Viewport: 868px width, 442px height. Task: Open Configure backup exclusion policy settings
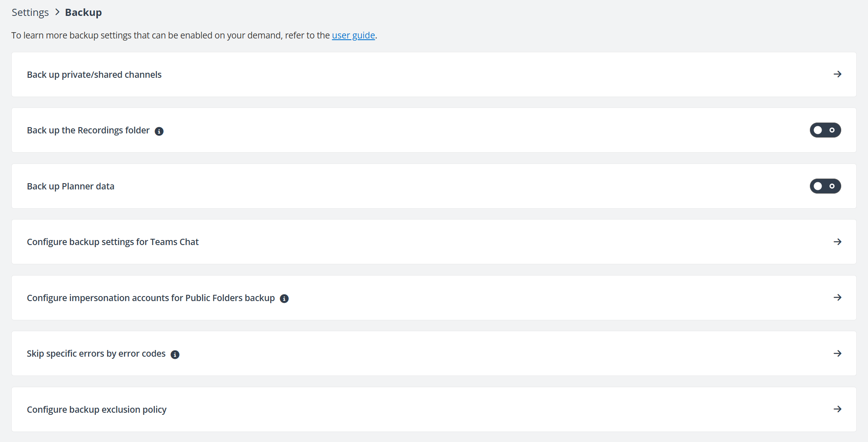tap(96, 409)
